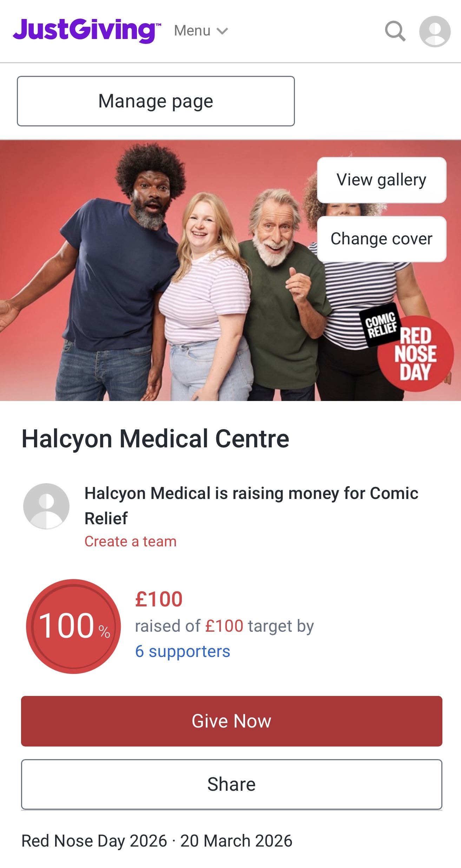Click the Comic Relief logo on cover
Screen dimensions: 461x868
click(x=381, y=325)
